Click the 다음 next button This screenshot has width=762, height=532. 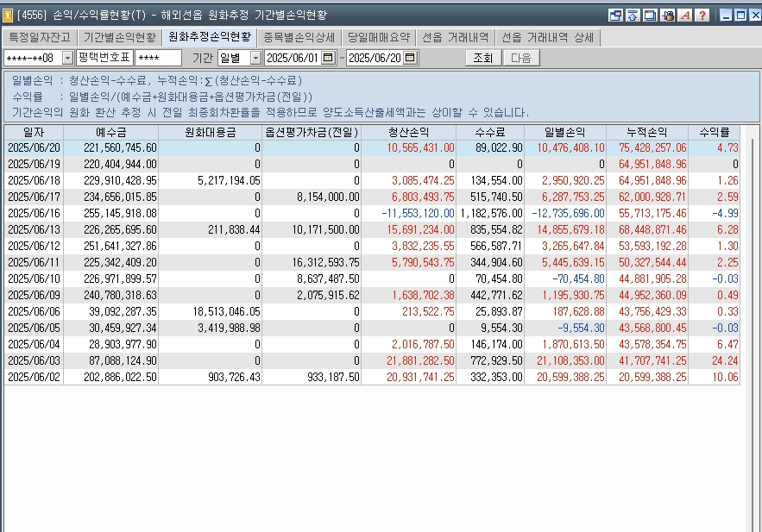[521, 59]
